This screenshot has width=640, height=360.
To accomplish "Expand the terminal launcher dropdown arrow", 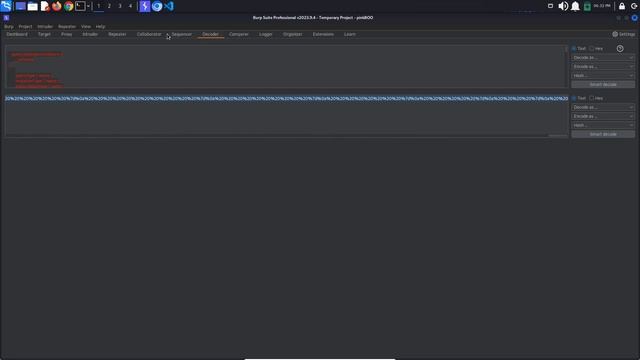I will pos(88,6).
